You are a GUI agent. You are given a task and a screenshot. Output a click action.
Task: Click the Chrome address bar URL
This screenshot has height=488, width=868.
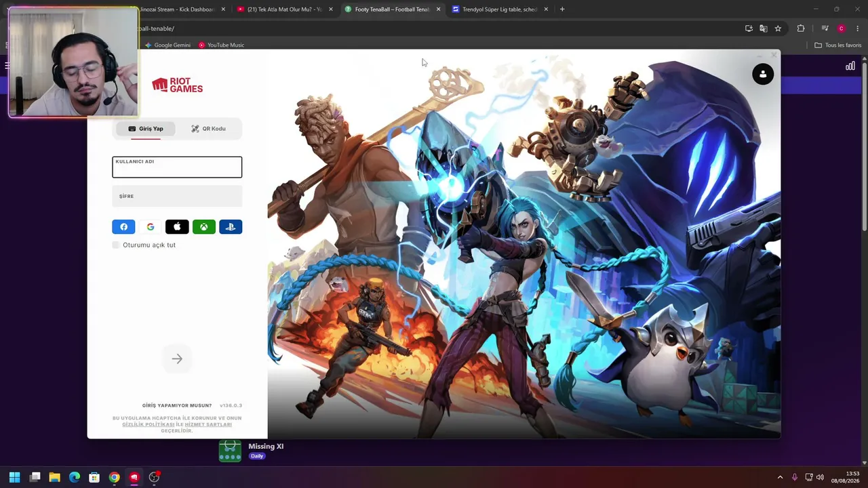pos(157,28)
